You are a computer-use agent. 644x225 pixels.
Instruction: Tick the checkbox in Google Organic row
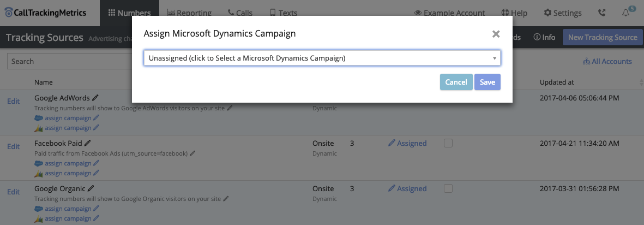pyautogui.click(x=448, y=188)
